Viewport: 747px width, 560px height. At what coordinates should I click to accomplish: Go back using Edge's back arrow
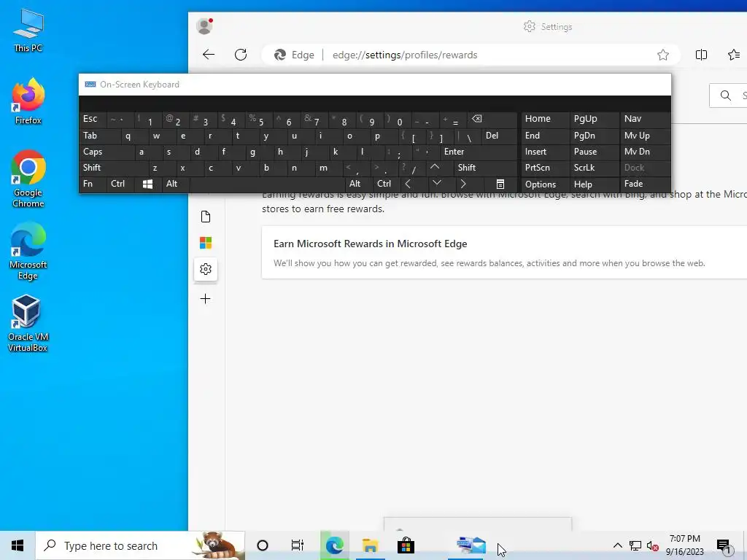tap(209, 55)
